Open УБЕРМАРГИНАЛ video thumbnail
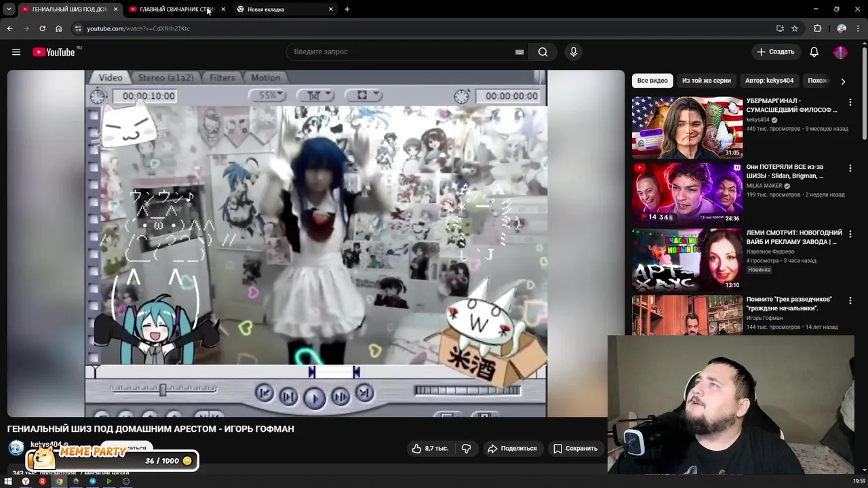Image resolution: width=868 pixels, height=488 pixels. click(x=687, y=127)
